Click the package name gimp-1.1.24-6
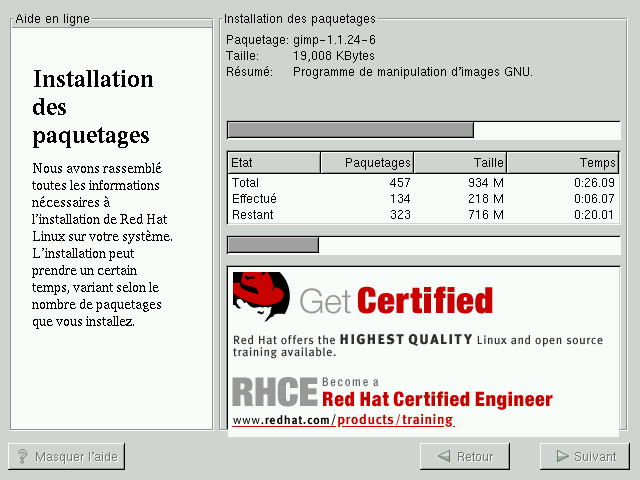 click(334, 40)
